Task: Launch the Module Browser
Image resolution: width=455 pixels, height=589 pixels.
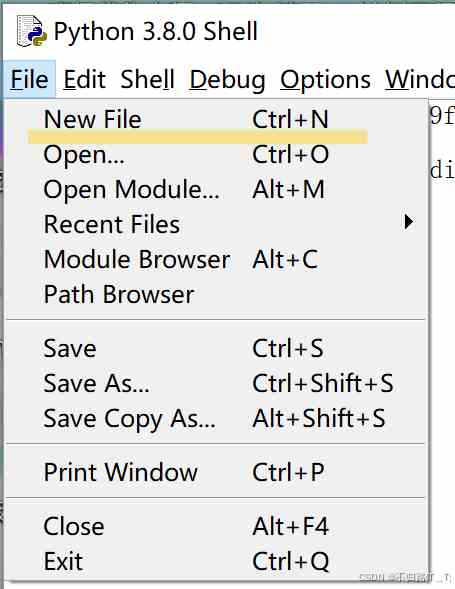Action: pyautogui.click(x=216, y=259)
